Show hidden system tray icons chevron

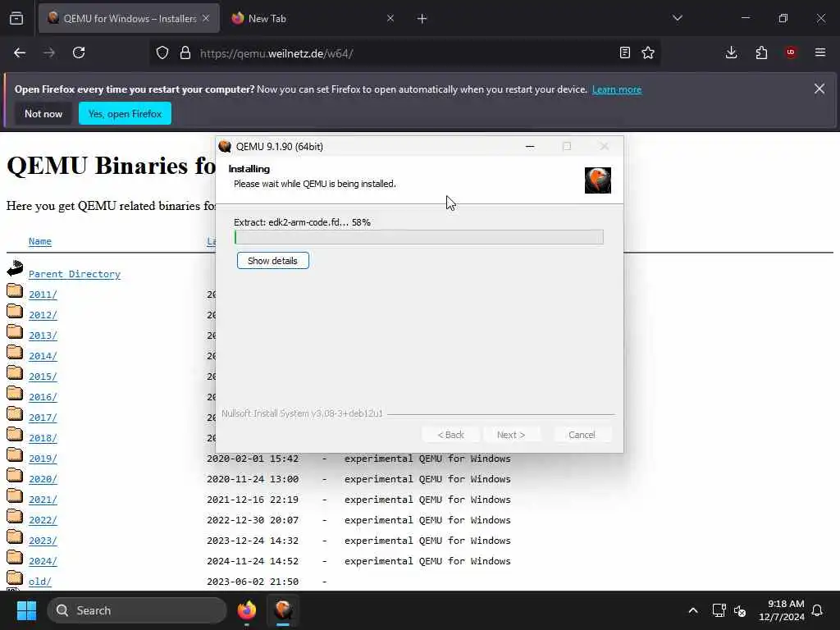click(x=692, y=610)
